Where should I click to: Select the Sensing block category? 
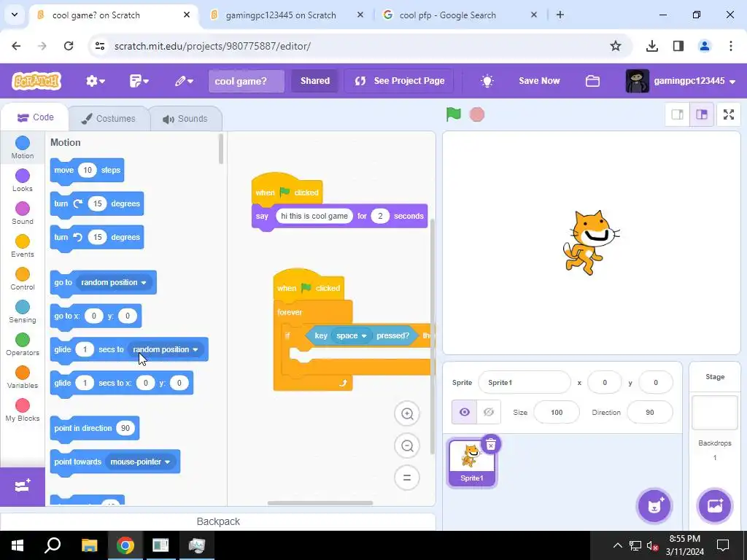pyautogui.click(x=23, y=312)
